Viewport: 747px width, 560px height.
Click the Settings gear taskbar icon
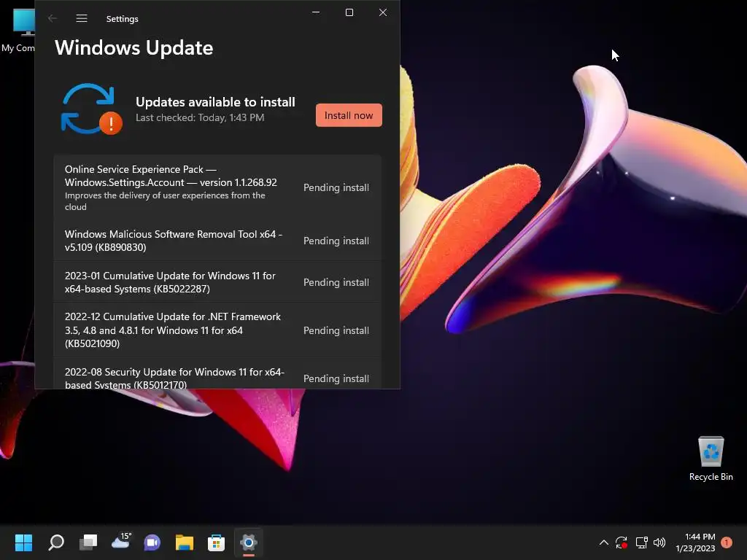(249, 542)
